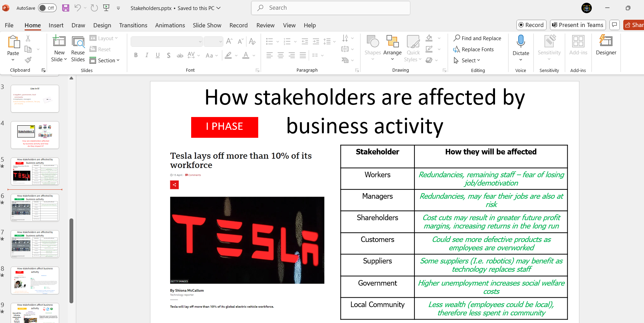The image size is (644, 323).
Task: Open the font name combo box
Action: 167,42
